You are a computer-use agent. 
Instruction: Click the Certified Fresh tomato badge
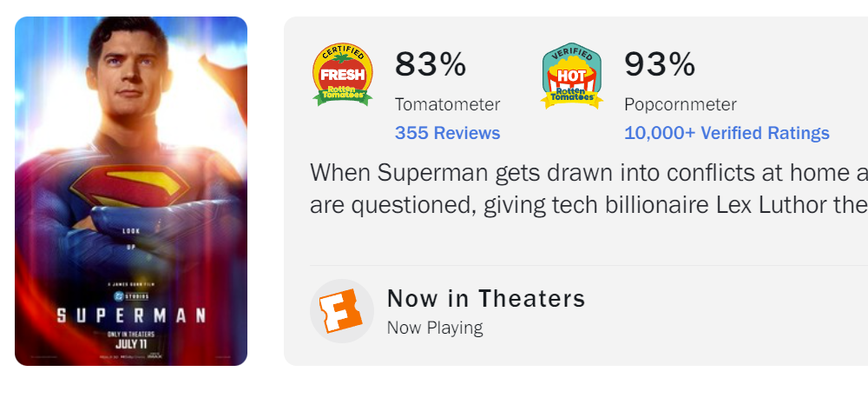[x=342, y=74]
